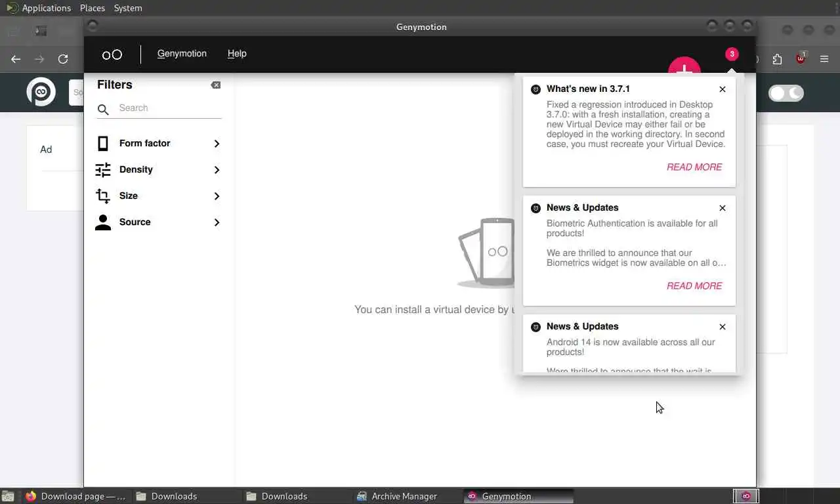This screenshot has height=504, width=840.
Task: Expand the Size filter chevron
Action: click(217, 196)
